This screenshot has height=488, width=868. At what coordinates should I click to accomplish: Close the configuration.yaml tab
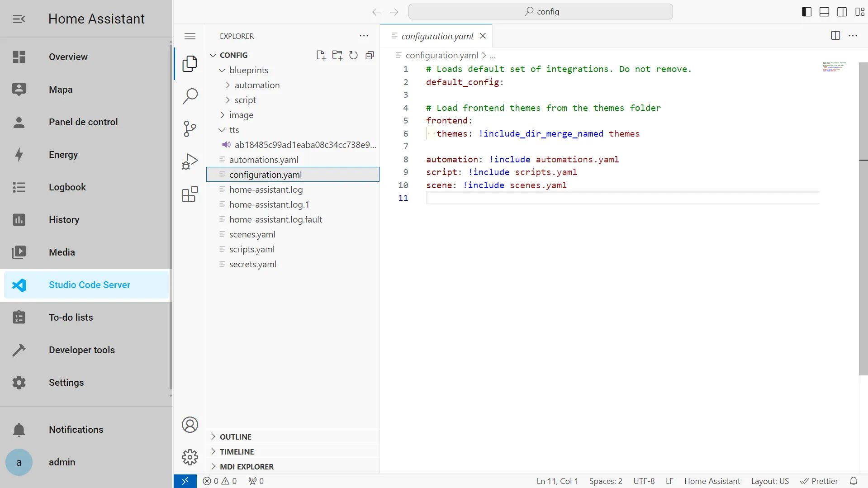483,36
